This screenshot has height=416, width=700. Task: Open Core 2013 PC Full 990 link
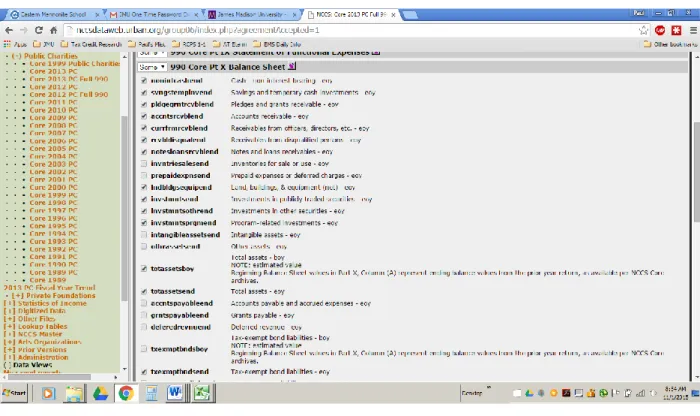[x=69, y=79]
